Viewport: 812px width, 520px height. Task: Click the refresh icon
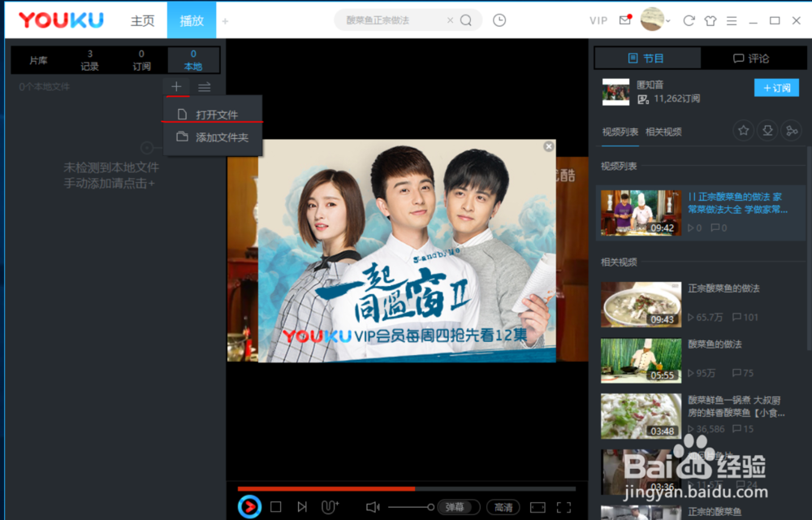[x=689, y=20]
